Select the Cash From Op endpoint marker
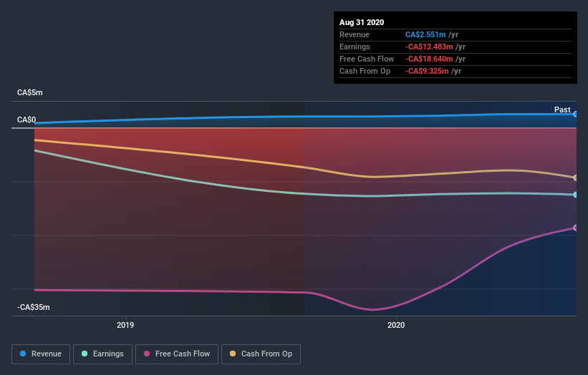The height and width of the screenshot is (375, 588). 575,177
